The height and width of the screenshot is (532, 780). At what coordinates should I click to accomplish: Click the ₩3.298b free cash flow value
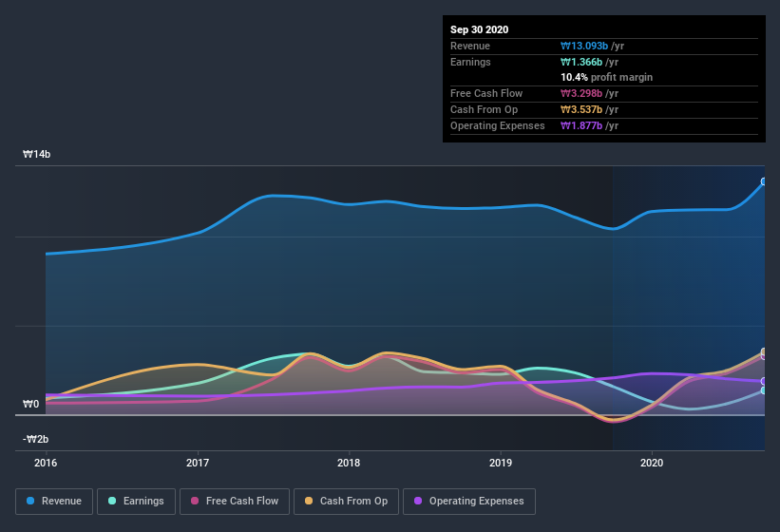pos(581,93)
